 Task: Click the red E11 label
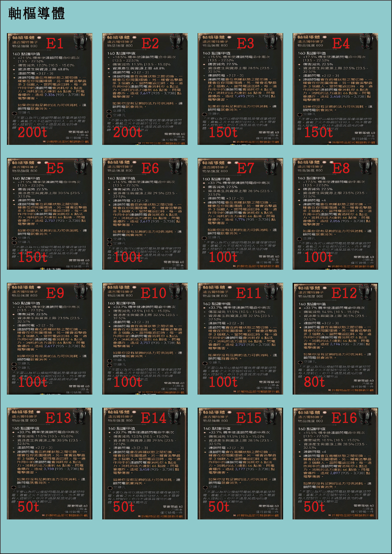point(248,293)
